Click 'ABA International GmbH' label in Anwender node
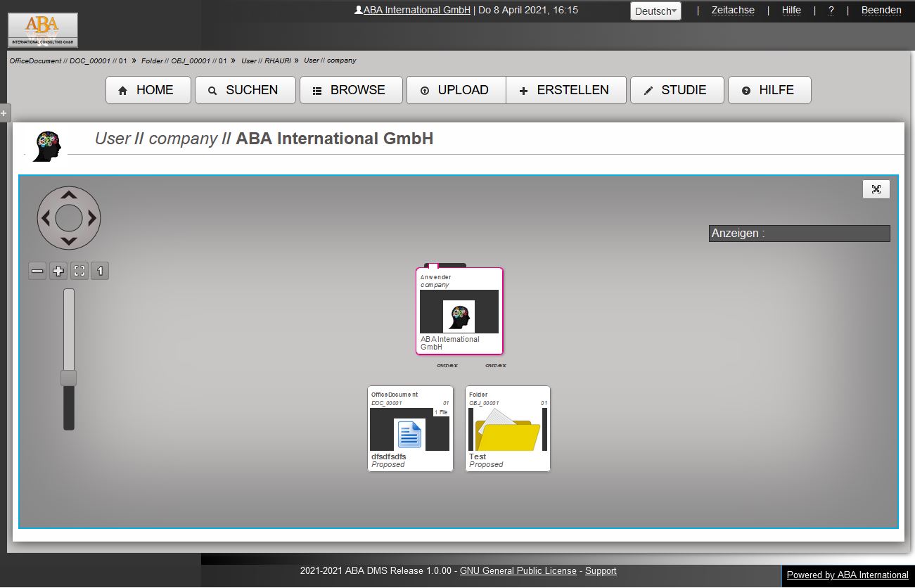 [x=450, y=343]
